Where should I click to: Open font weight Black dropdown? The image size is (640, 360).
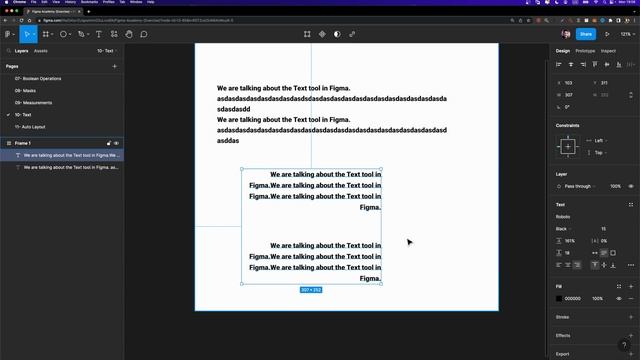[564, 229]
